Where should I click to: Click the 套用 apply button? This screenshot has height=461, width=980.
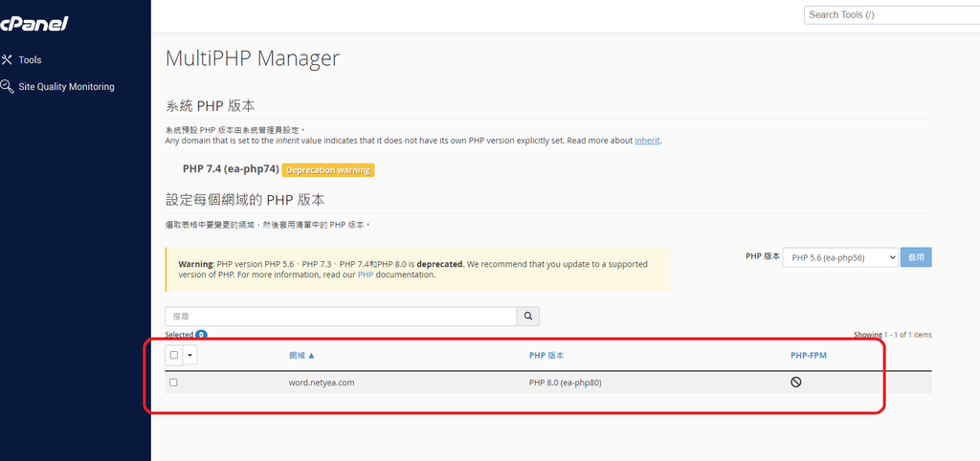[x=916, y=257]
